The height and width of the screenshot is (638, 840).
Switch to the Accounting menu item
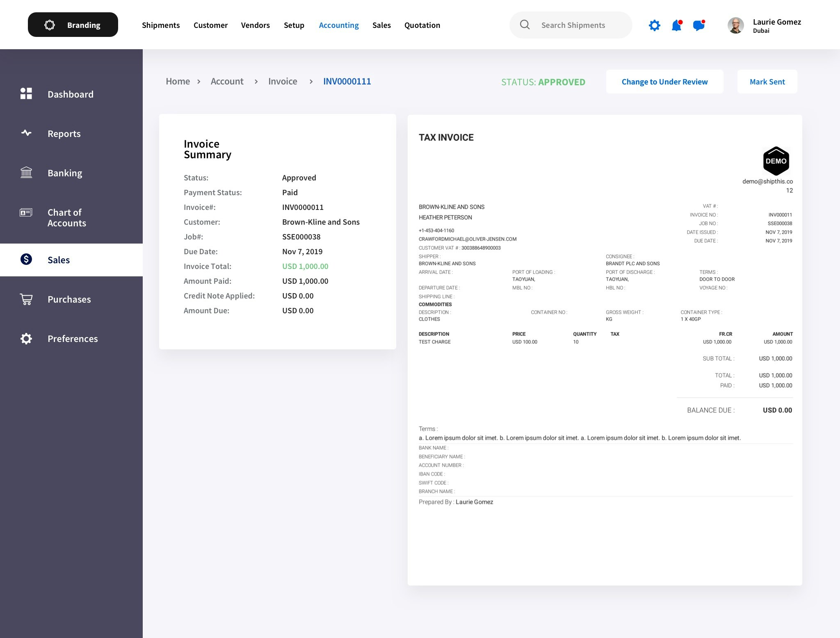[338, 25]
